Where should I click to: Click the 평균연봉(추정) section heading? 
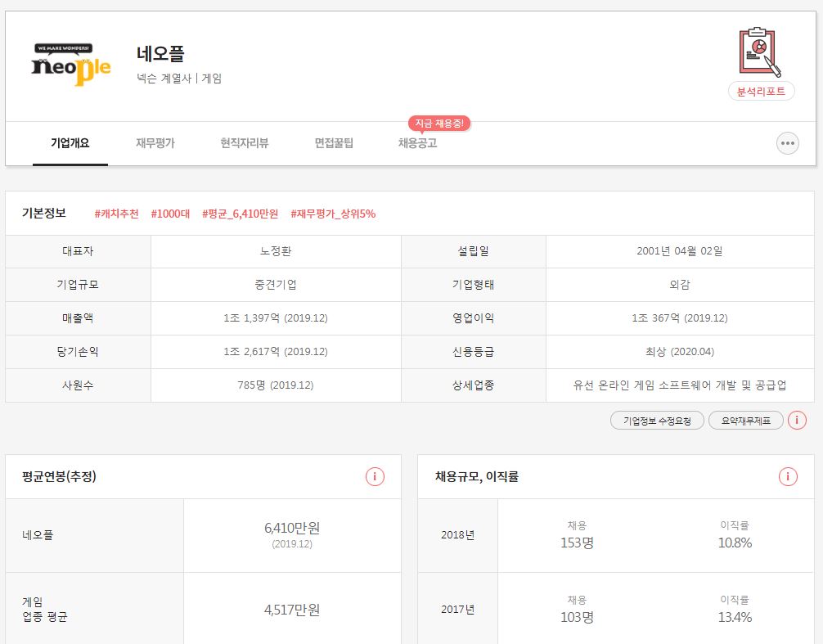tap(59, 476)
